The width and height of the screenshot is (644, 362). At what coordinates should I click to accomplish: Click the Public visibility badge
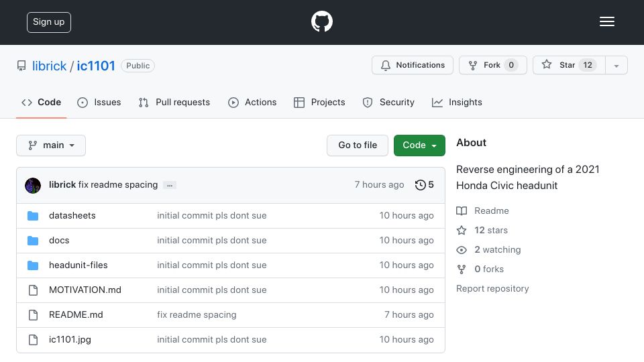point(138,66)
